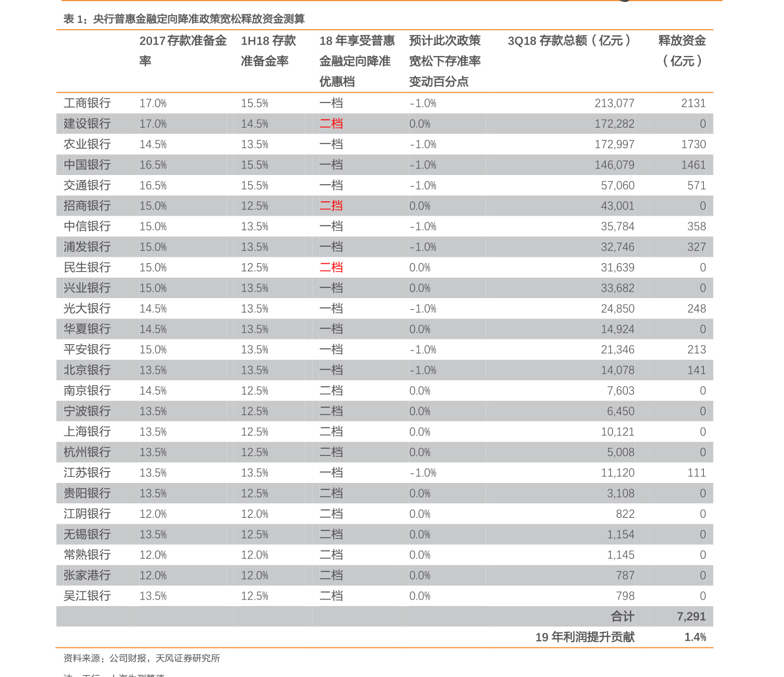
Task: Select the '江阴银行' row label
Action: pyautogui.click(x=87, y=514)
